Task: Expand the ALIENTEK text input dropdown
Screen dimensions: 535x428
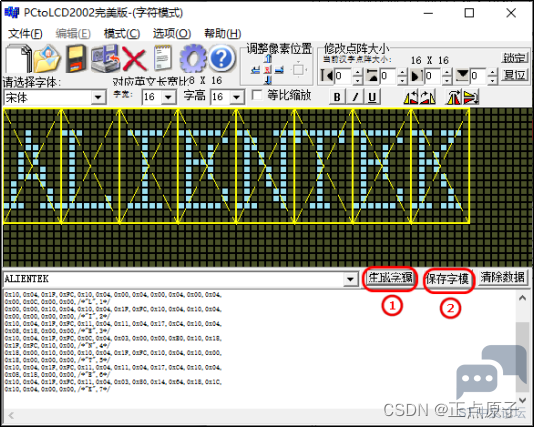Action: 350,279
